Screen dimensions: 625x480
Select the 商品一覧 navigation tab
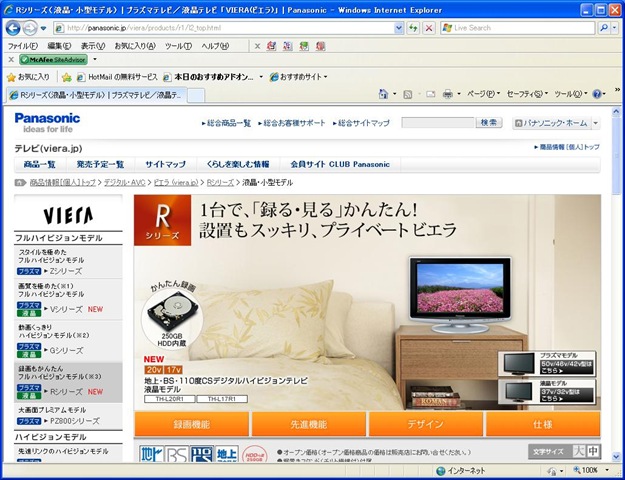[x=39, y=164]
